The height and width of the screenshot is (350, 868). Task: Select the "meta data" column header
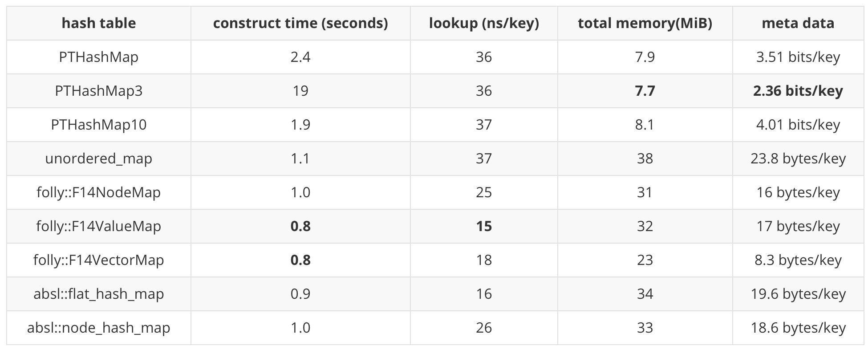(798, 23)
